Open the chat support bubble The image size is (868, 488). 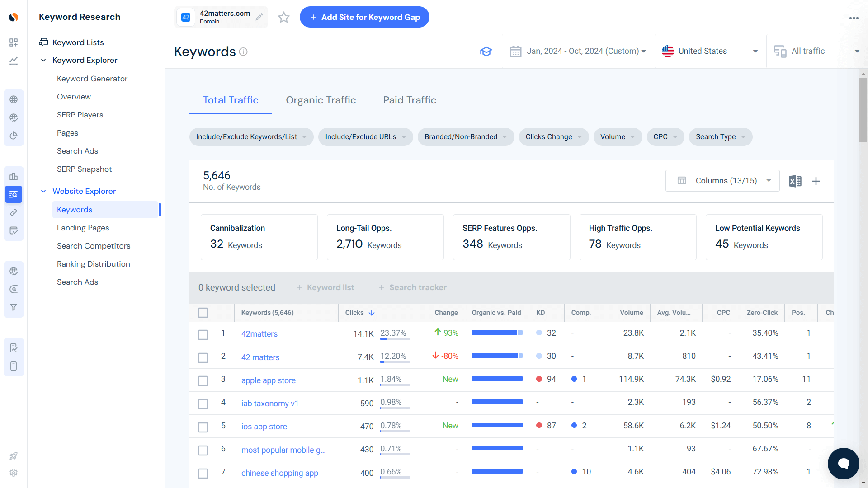pos(844,464)
